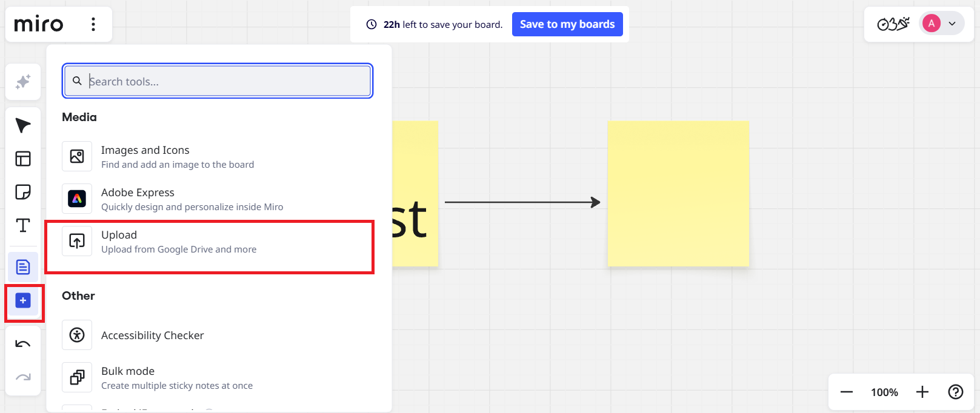The width and height of the screenshot is (980, 413).
Task: Zoom out using the minus control
Action: click(x=846, y=392)
